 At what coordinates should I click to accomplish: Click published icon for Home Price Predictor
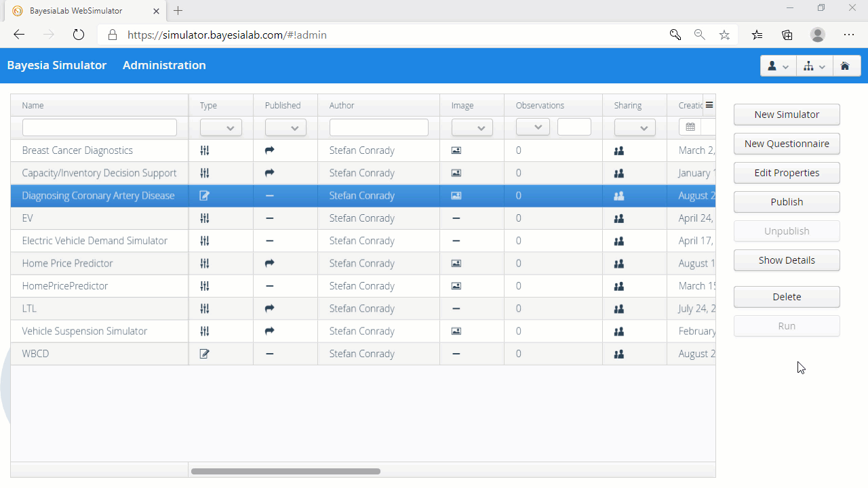270,263
